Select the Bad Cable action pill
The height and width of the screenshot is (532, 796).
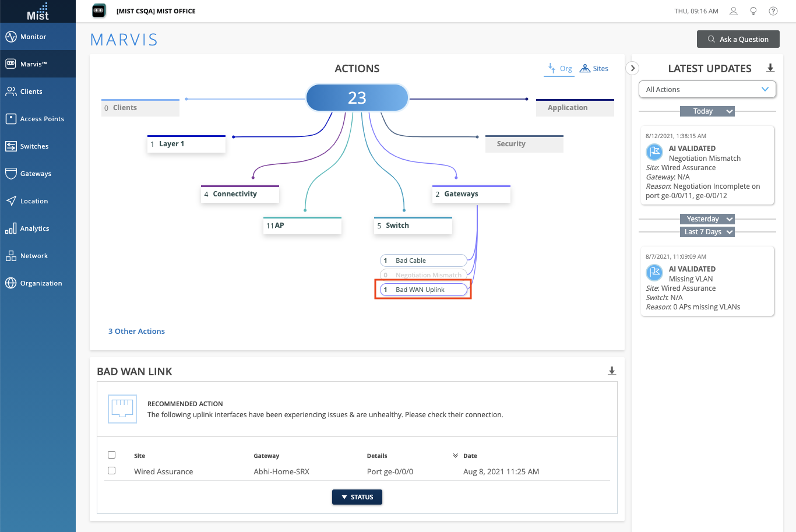point(423,260)
